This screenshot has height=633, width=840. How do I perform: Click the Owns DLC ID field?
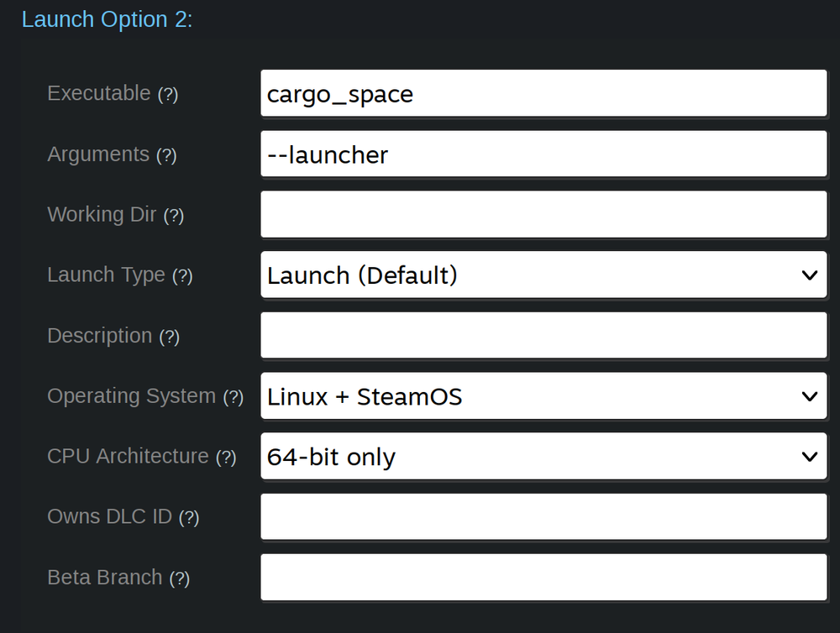click(544, 516)
